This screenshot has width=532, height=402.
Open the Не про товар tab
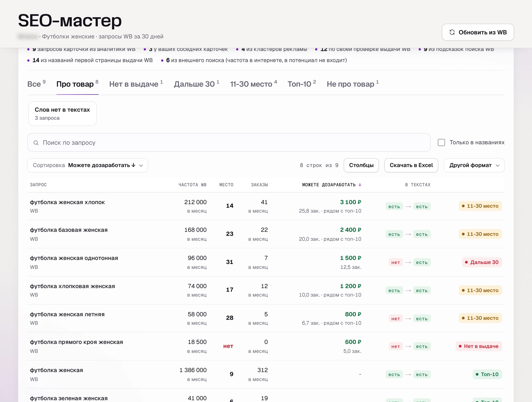[353, 84]
